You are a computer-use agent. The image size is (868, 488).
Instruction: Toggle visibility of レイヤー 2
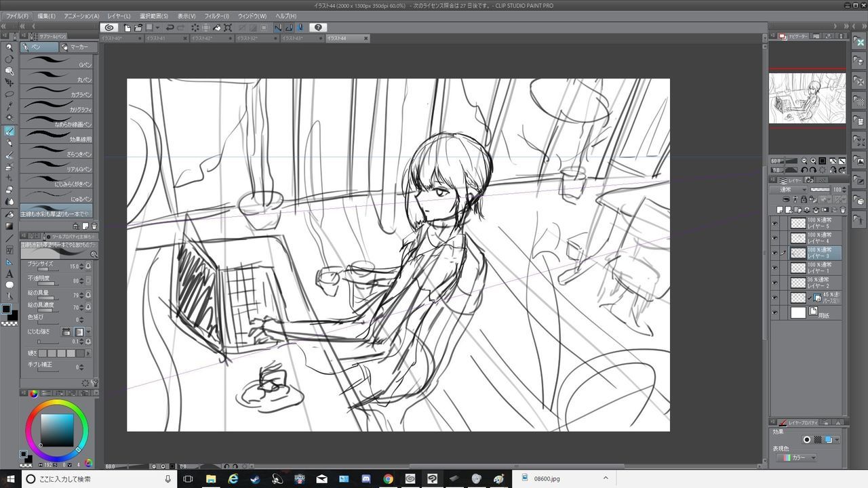775,282
